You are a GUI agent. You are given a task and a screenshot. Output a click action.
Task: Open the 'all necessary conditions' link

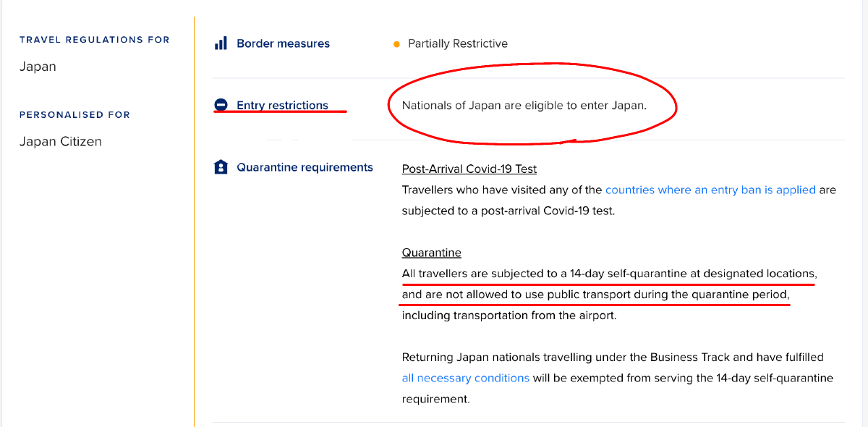[466, 378]
